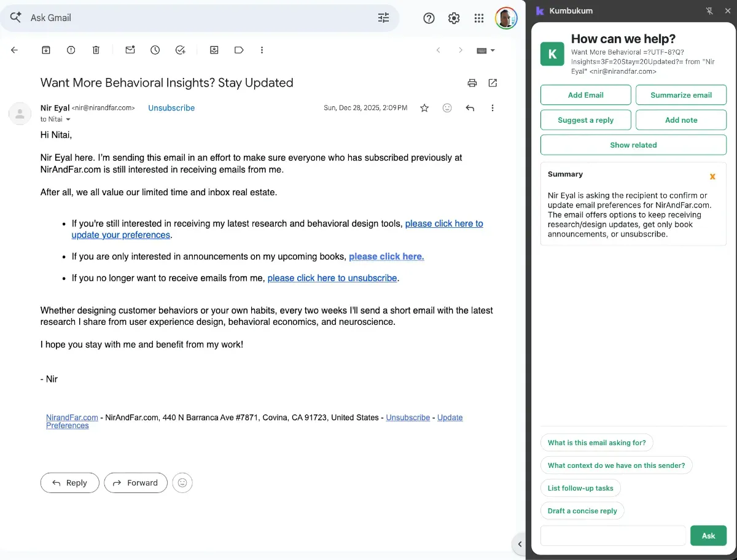Click the date 'Sun, Dec 28, 2025, 2:09 PM'
Viewport: 737px width, 560px height.
[365, 108]
